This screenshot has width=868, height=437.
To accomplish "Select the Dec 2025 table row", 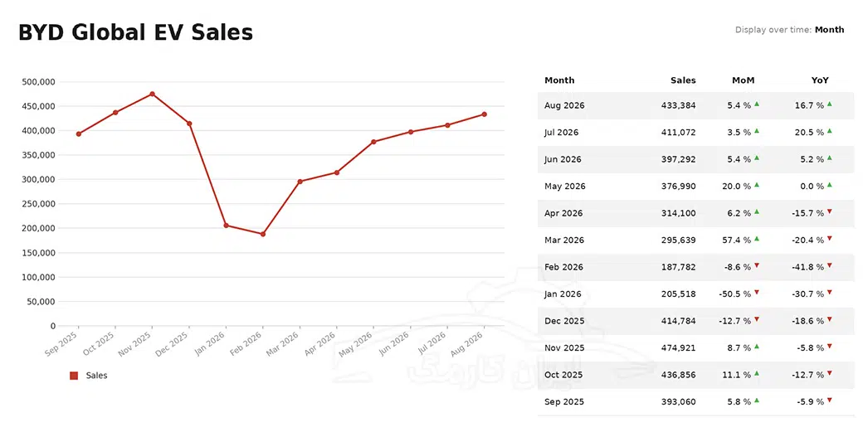I will (696, 321).
